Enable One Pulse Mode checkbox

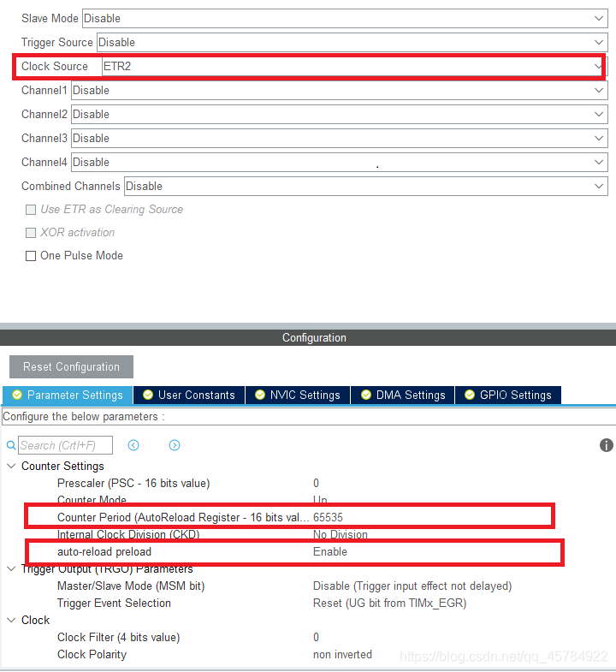tap(31, 256)
